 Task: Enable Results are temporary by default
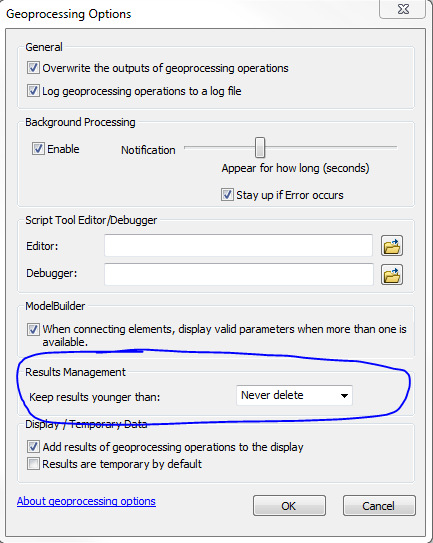point(33,464)
